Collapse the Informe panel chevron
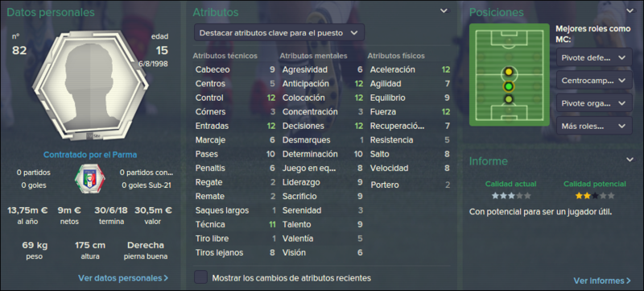 point(630,160)
